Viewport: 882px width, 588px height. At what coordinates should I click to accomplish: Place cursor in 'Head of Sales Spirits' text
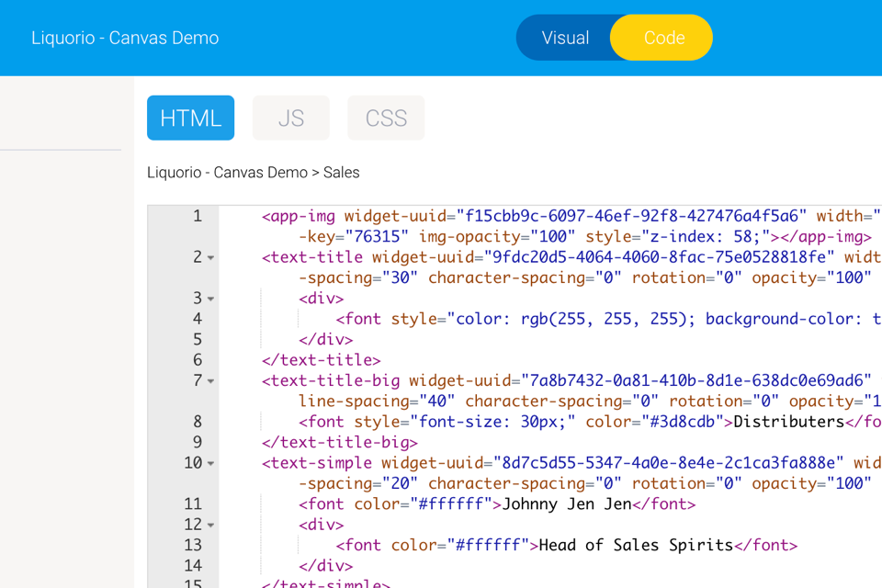click(x=636, y=545)
